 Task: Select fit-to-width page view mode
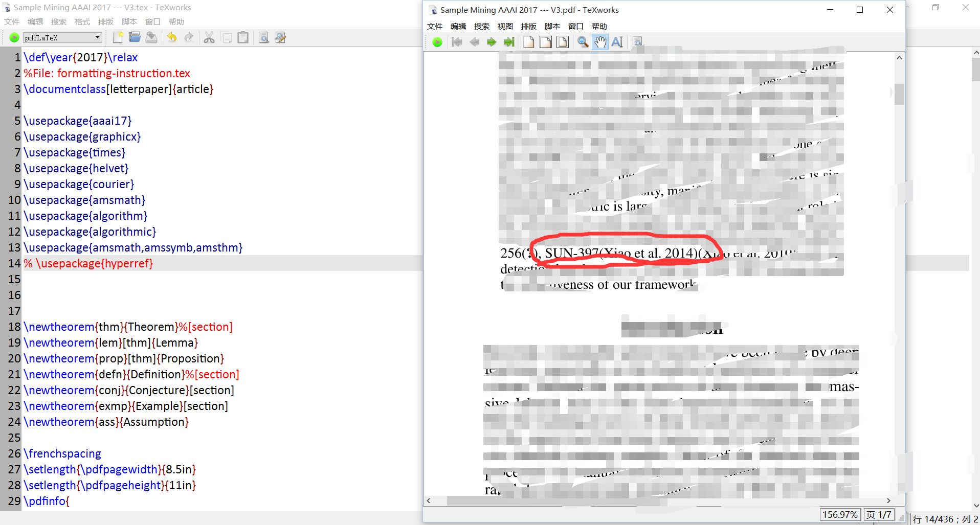click(545, 42)
